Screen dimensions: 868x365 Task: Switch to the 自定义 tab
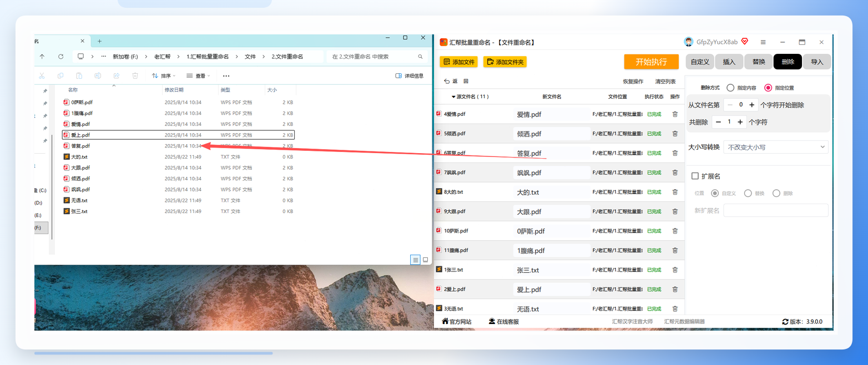700,62
